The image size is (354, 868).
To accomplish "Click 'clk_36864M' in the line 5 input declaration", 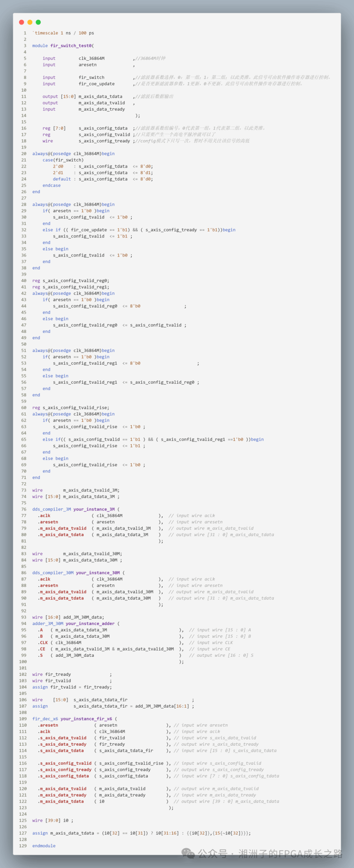I will point(91,58).
